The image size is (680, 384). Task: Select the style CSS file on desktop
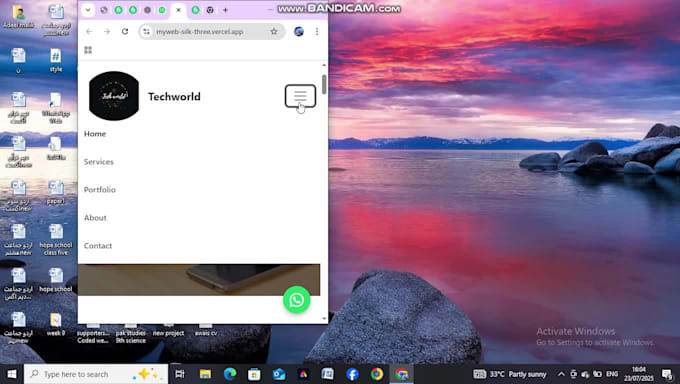click(56, 60)
